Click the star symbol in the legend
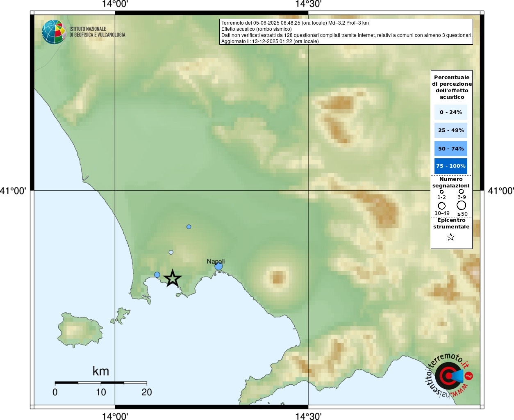The image size is (514, 420). tap(451, 237)
